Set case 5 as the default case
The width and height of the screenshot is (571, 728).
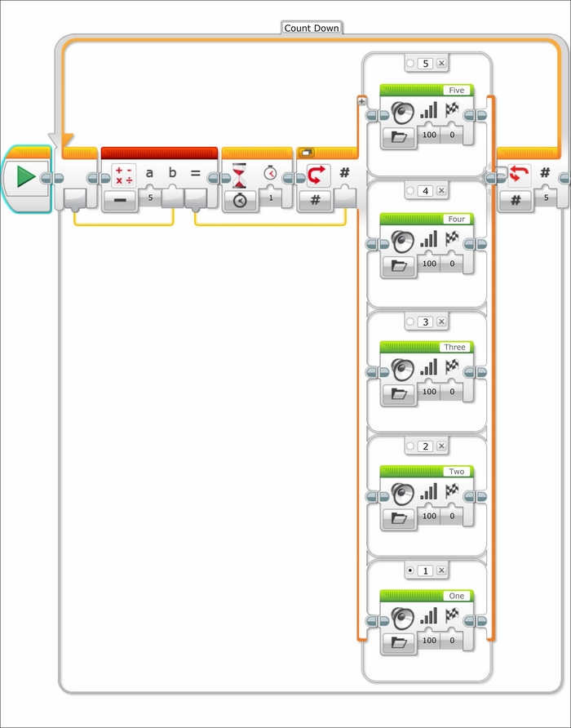point(410,63)
